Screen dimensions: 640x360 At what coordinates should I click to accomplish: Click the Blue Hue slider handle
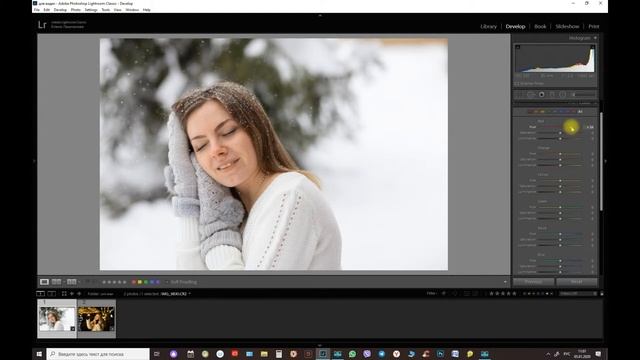point(560,260)
